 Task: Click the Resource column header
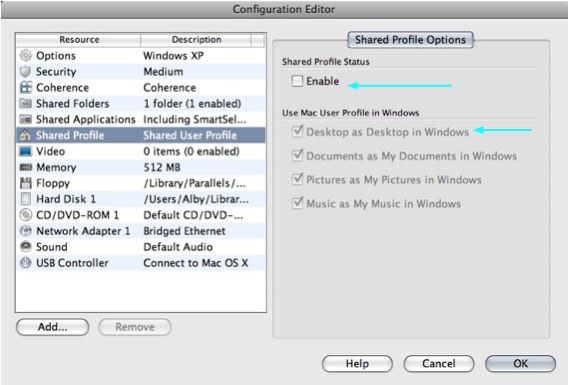click(x=79, y=40)
